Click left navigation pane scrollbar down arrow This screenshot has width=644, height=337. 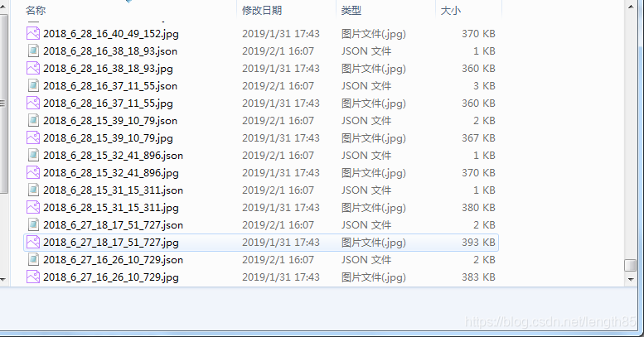click(2, 279)
